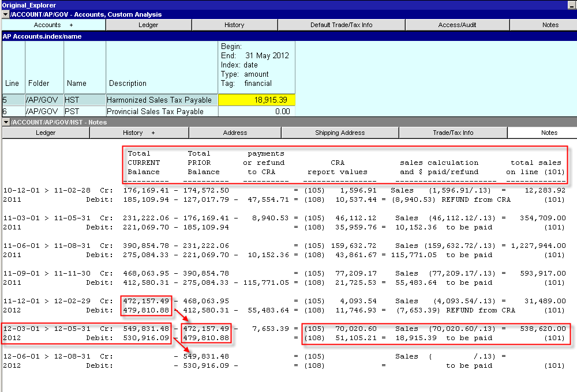Open the top Notes tab

click(x=550, y=25)
